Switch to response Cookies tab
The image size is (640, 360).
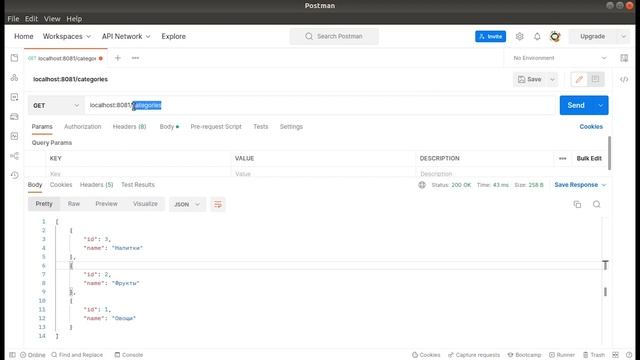click(61, 185)
